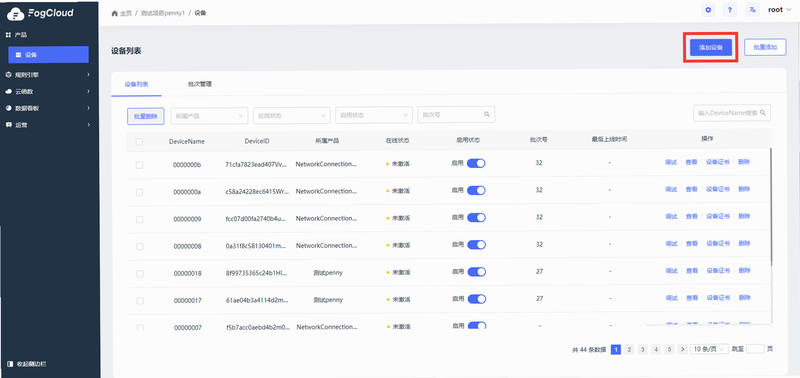Switch to the 批次管理 tab
The image size is (800, 378).
click(199, 84)
